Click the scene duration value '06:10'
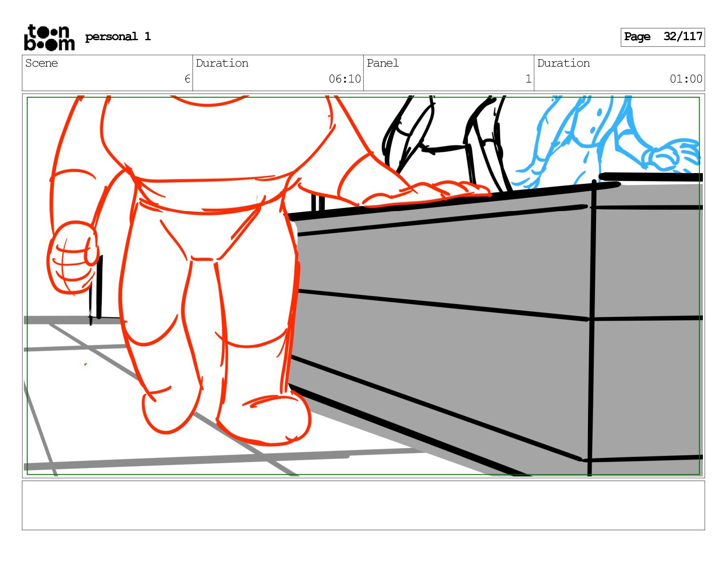 pos(345,79)
